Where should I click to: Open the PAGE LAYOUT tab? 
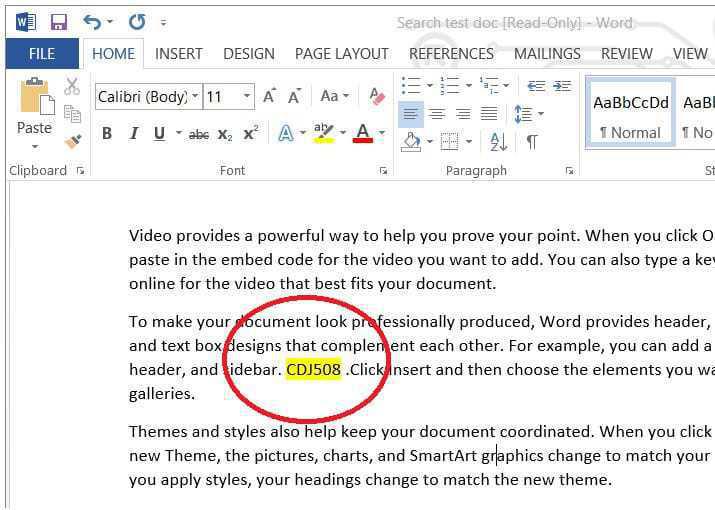[341, 54]
